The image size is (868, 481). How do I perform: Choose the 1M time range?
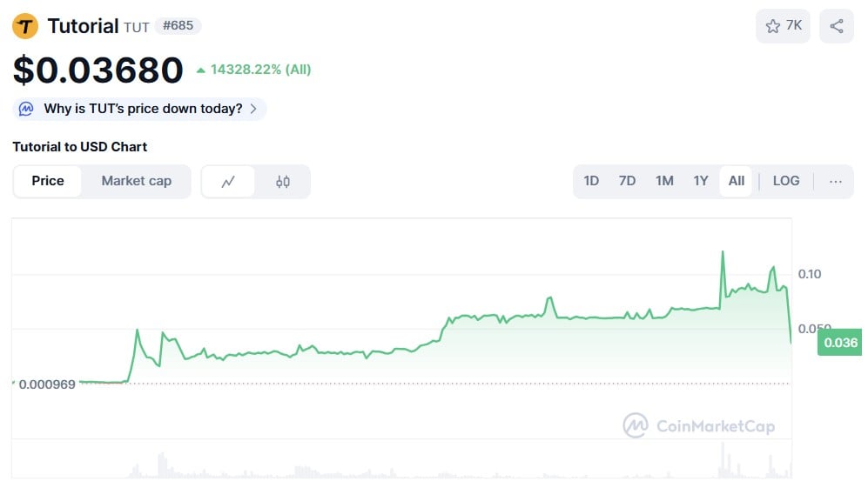(x=664, y=181)
